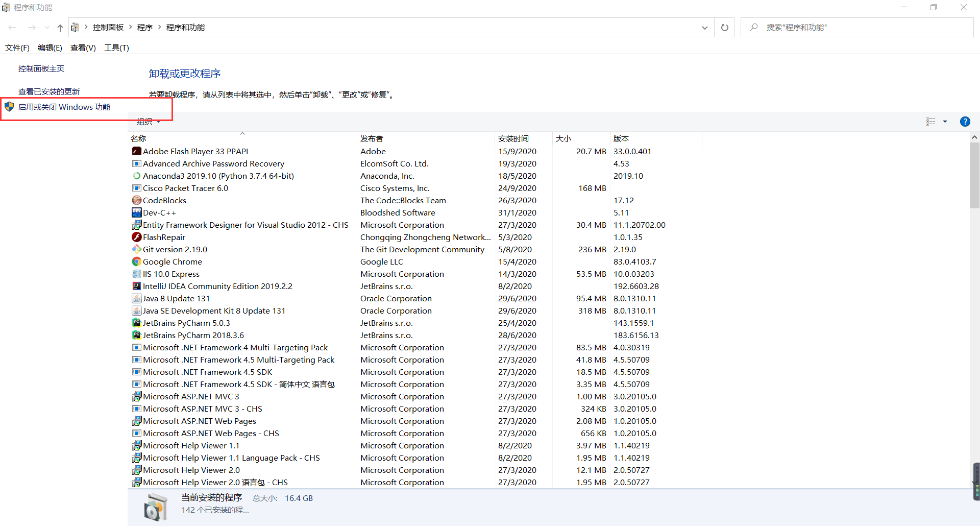This screenshot has width=980, height=526.
Task: Select the CodeBlocks program icon
Action: 136,200
